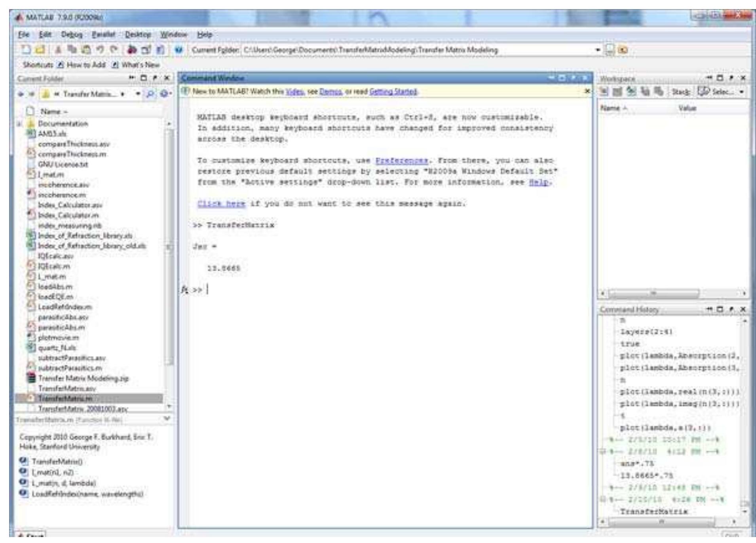Click the 'Click here' link

coord(221,203)
